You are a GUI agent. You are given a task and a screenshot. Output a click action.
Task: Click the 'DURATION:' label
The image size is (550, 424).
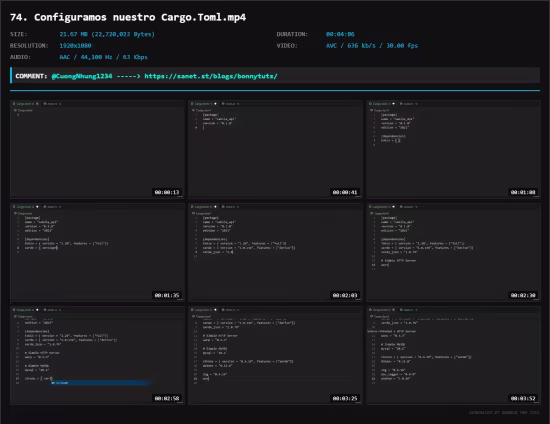tap(292, 34)
